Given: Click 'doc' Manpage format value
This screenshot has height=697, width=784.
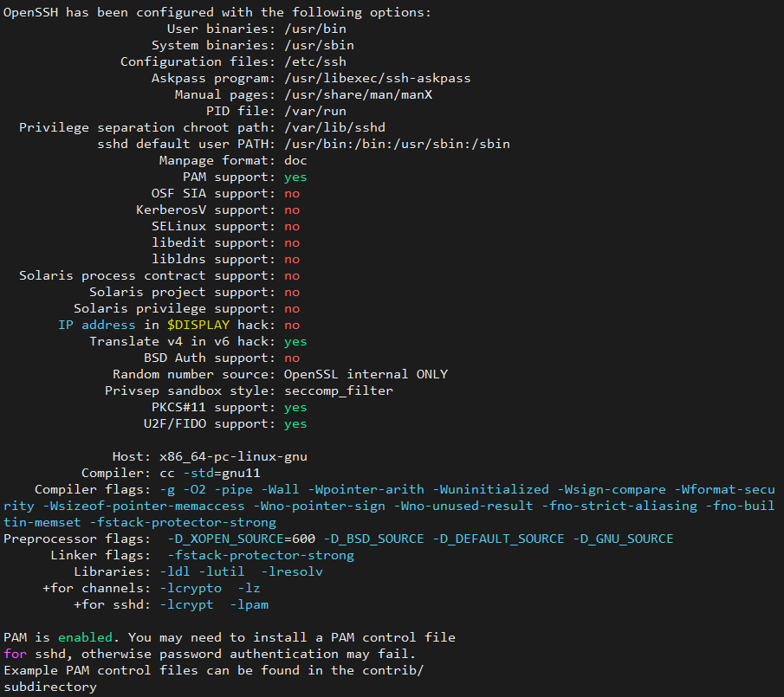Looking at the screenshot, I should 295,160.
